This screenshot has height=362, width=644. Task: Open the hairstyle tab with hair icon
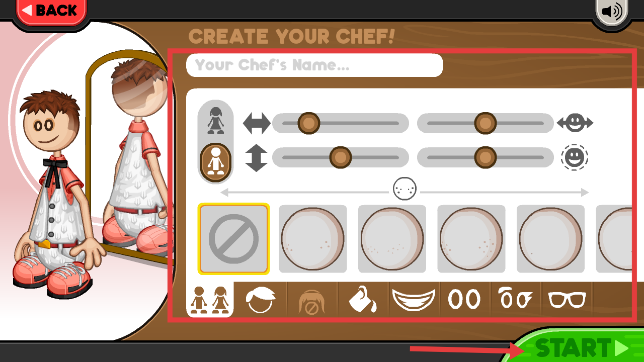click(x=261, y=300)
